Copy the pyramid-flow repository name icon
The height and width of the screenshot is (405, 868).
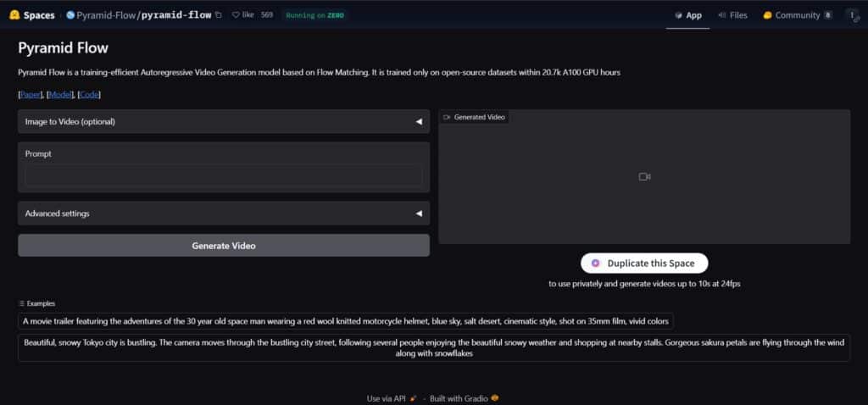click(x=219, y=14)
